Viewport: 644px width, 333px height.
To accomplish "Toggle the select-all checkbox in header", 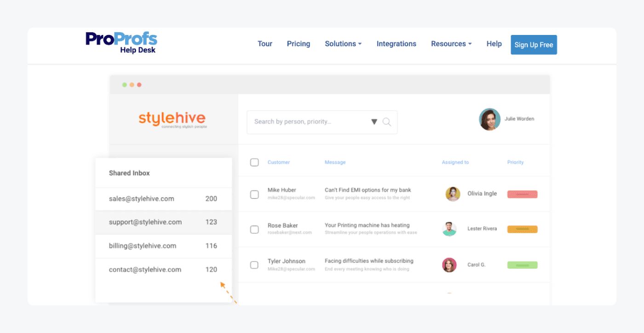I will click(x=254, y=162).
